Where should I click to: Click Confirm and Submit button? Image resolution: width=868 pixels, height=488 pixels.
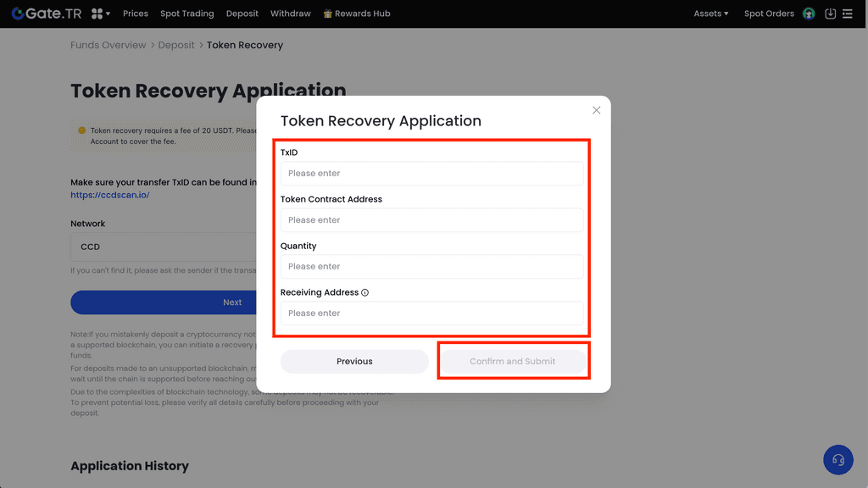[512, 361]
